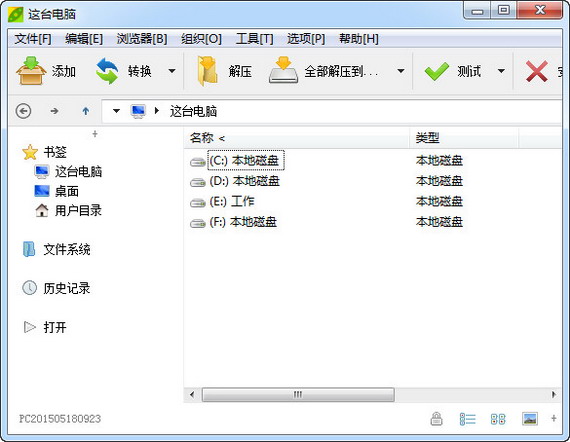Open the 历史记录 sidebar section
The width and height of the screenshot is (570, 442).
67,288
